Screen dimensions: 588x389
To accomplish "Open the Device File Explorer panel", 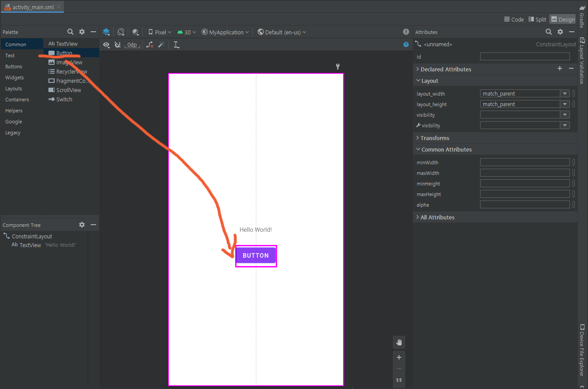I will [x=582, y=350].
